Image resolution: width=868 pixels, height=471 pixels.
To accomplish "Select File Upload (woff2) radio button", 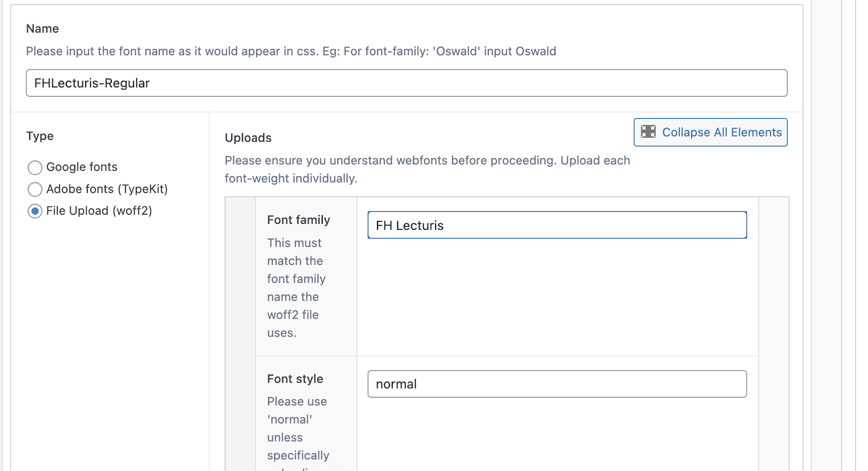I will (35, 211).
